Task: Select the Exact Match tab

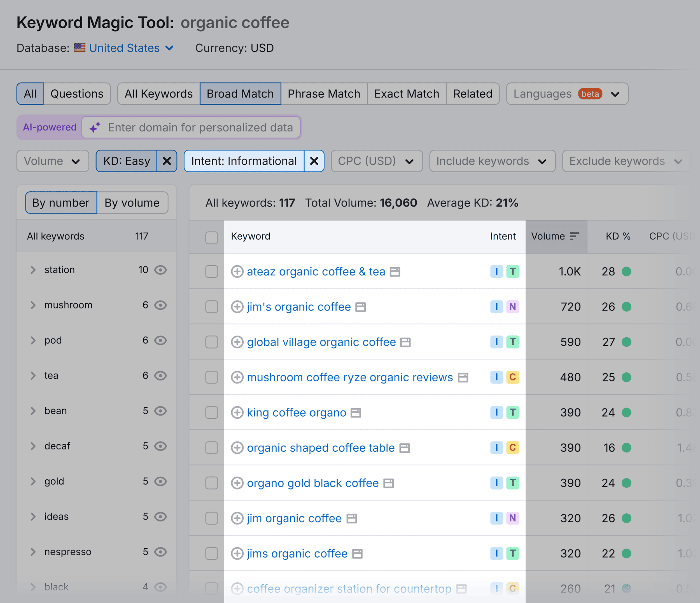Action: pos(407,94)
